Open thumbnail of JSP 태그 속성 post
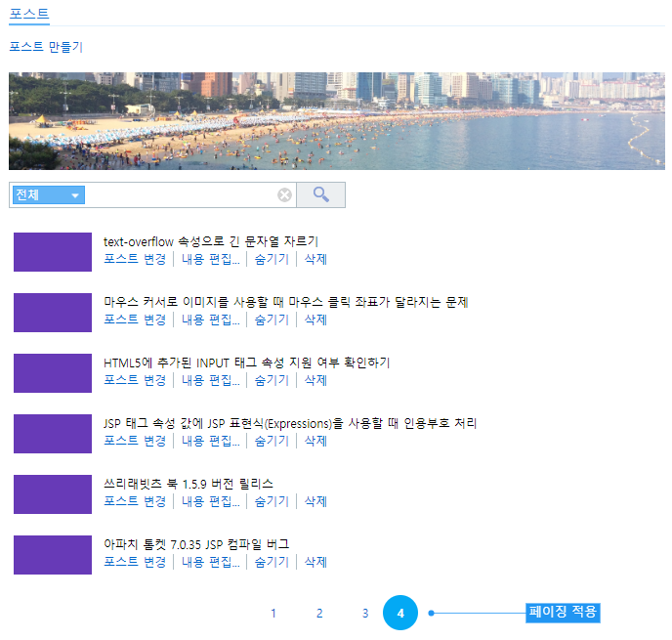672x640 pixels. pyautogui.click(x=53, y=434)
